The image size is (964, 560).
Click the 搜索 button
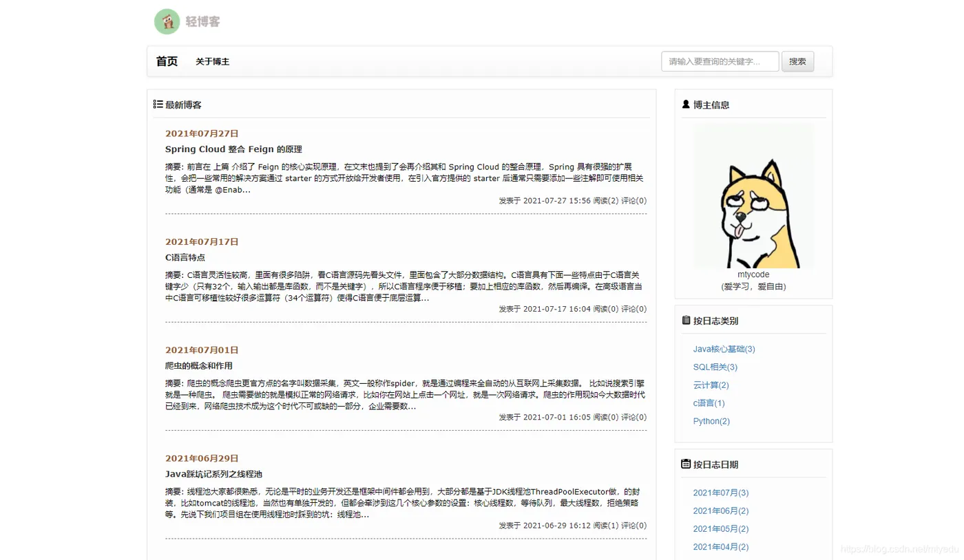click(798, 61)
